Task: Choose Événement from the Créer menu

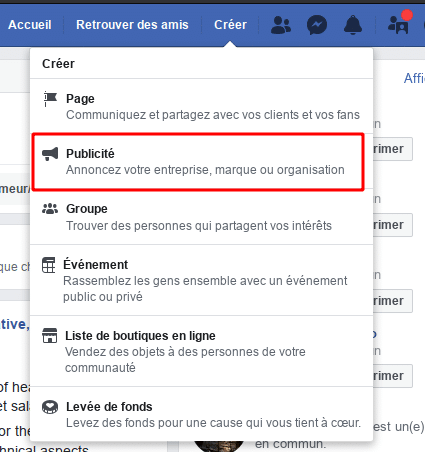Action: 201,280
